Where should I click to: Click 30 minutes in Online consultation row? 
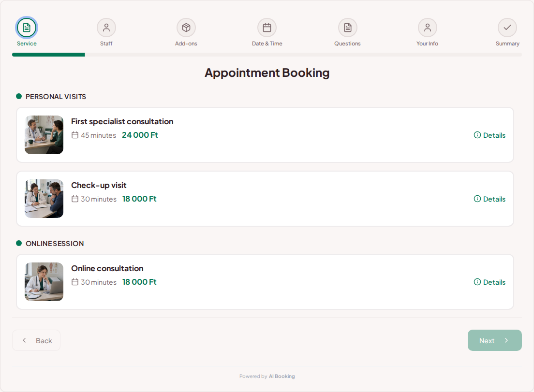point(99,282)
